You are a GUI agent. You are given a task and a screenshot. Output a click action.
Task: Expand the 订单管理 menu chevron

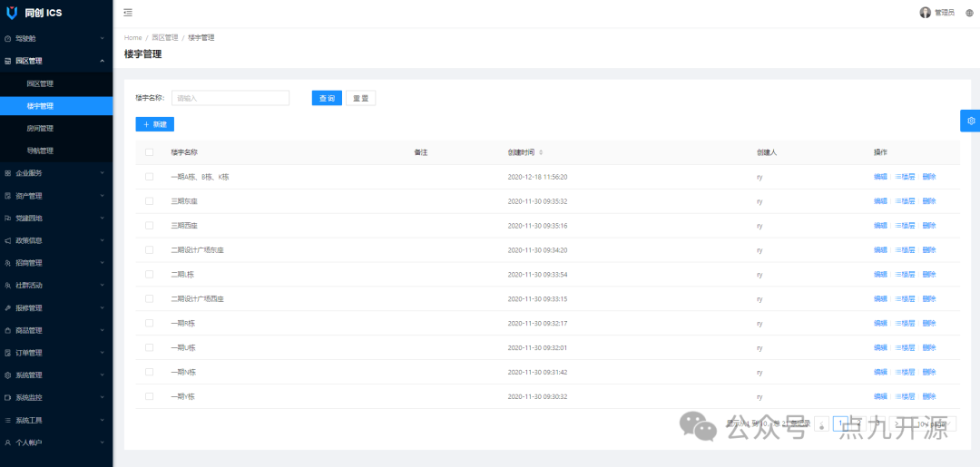tap(102, 353)
